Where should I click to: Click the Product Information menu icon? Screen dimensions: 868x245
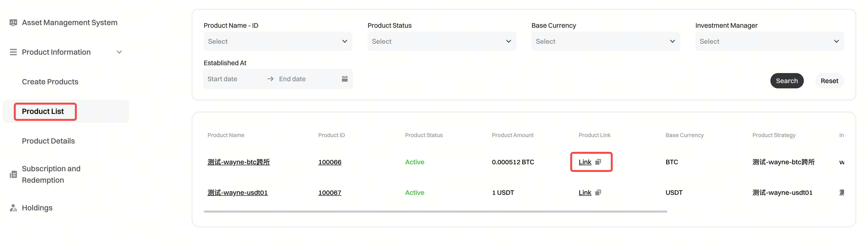13,52
